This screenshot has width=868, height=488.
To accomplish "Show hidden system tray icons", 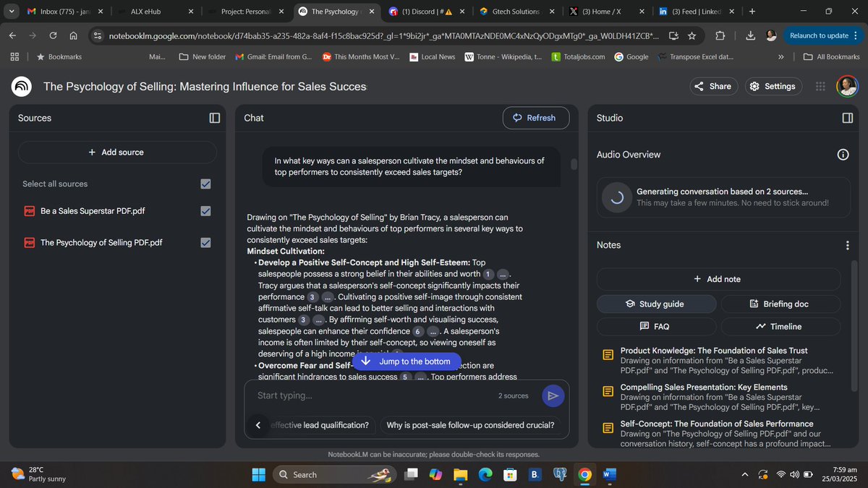I will pos(745,474).
